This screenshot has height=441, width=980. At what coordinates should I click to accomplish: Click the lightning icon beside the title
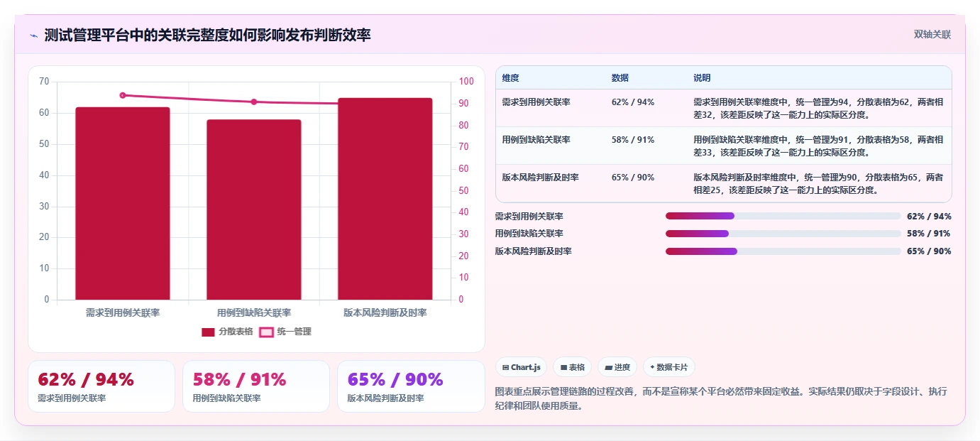tap(33, 35)
